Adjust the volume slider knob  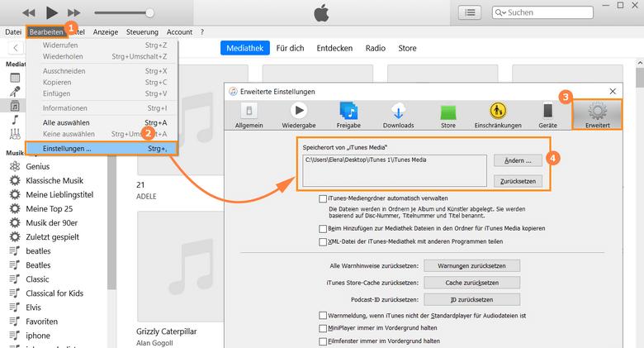click(x=150, y=12)
